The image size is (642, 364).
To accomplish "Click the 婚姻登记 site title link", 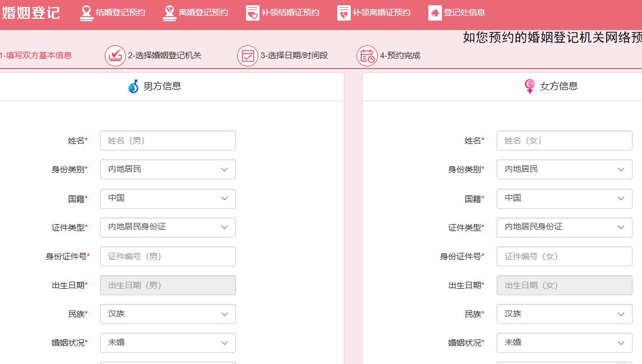I will pyautogui.click(x=31, y=12).
